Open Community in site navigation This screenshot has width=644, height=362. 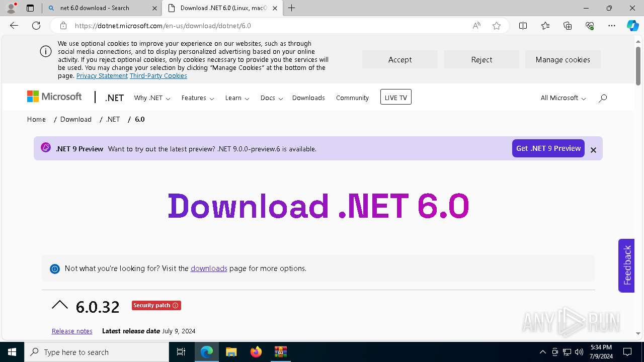[x=352, y=98]
